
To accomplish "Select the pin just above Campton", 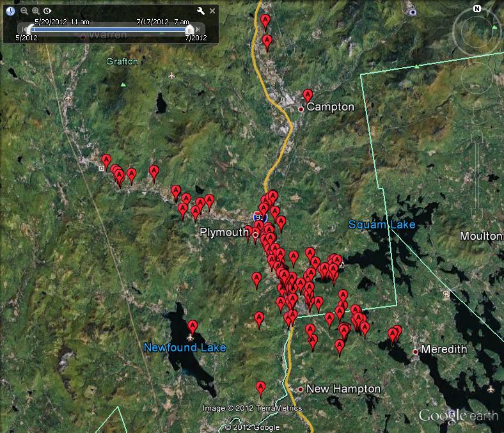I will (308, 96).
